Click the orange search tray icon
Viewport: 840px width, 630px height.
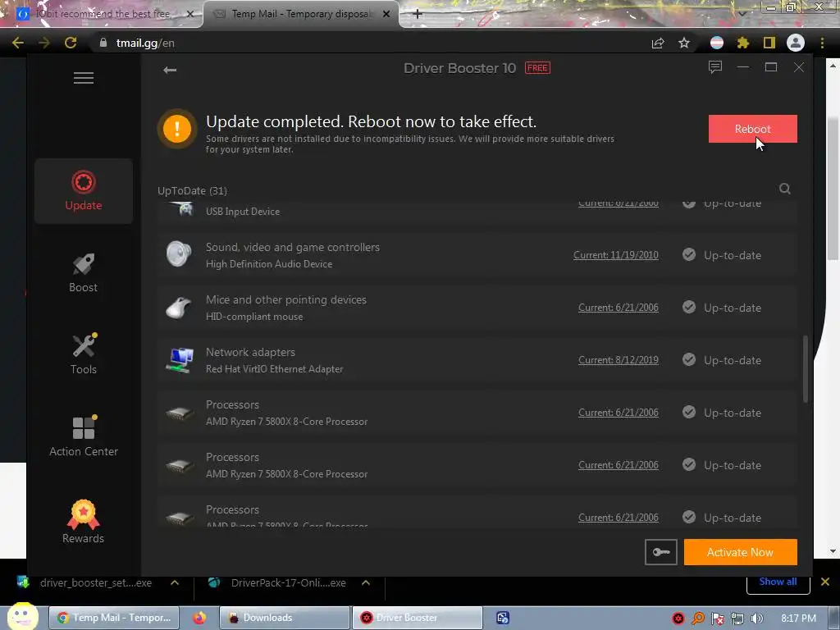697,619
